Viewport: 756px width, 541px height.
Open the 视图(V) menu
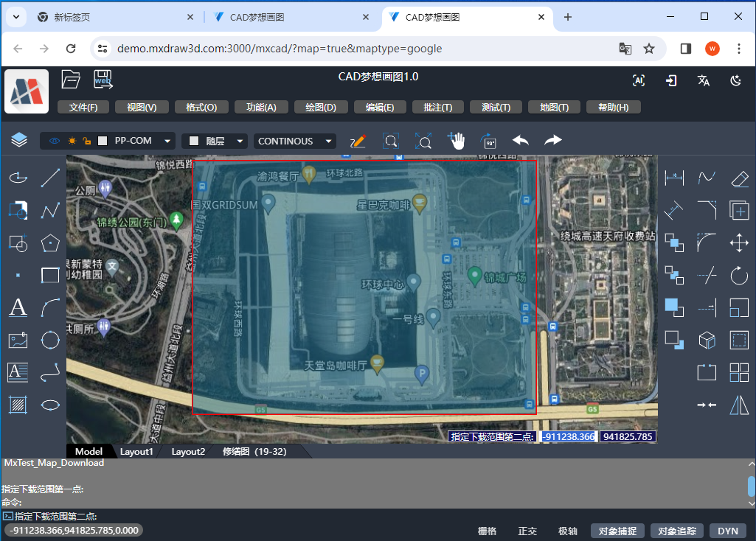point(142,107)
